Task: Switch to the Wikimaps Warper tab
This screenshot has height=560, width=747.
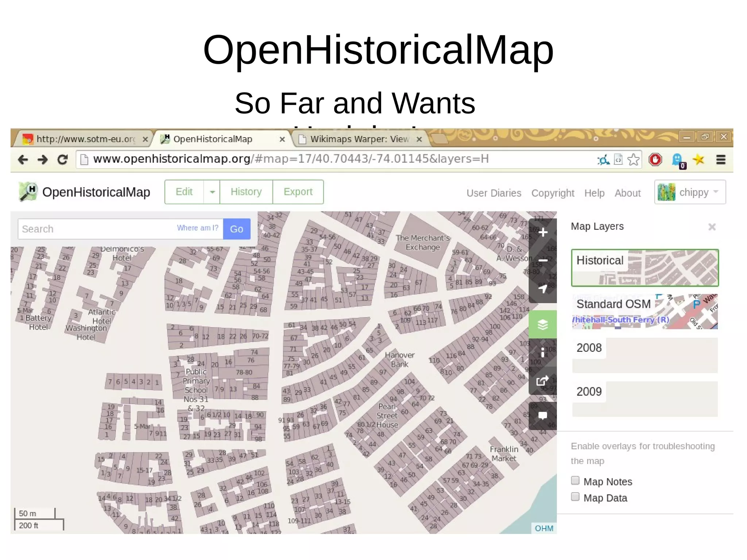Action: tap(360, 139)
